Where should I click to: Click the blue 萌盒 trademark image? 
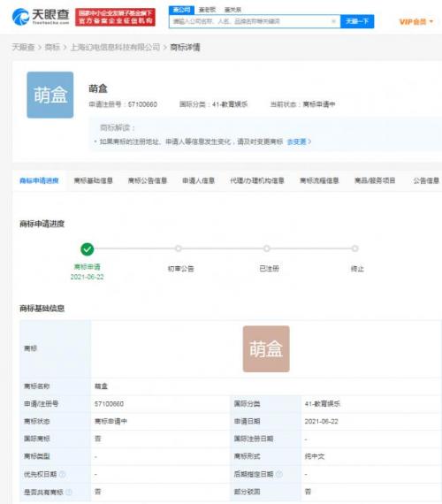tap(50, 95)
